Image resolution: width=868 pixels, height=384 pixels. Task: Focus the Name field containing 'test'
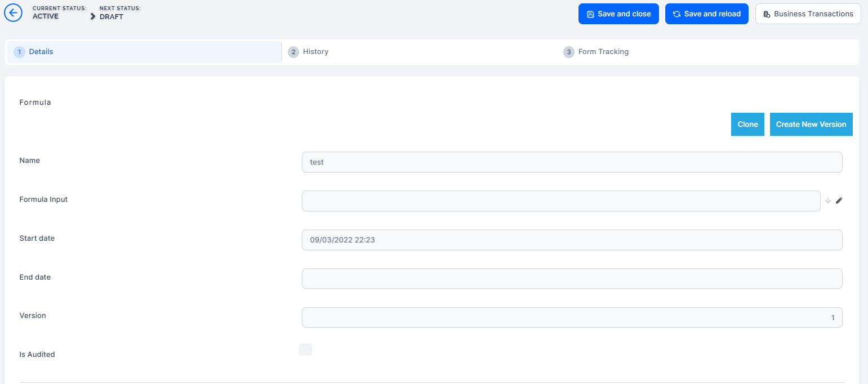[572, 162]
